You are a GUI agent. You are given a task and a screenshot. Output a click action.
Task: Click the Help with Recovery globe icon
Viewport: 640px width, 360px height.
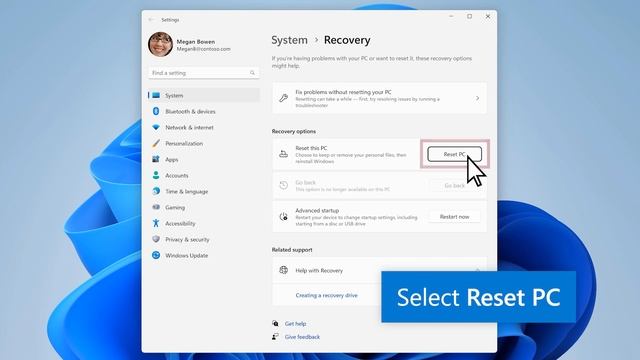tap(283, 270)
